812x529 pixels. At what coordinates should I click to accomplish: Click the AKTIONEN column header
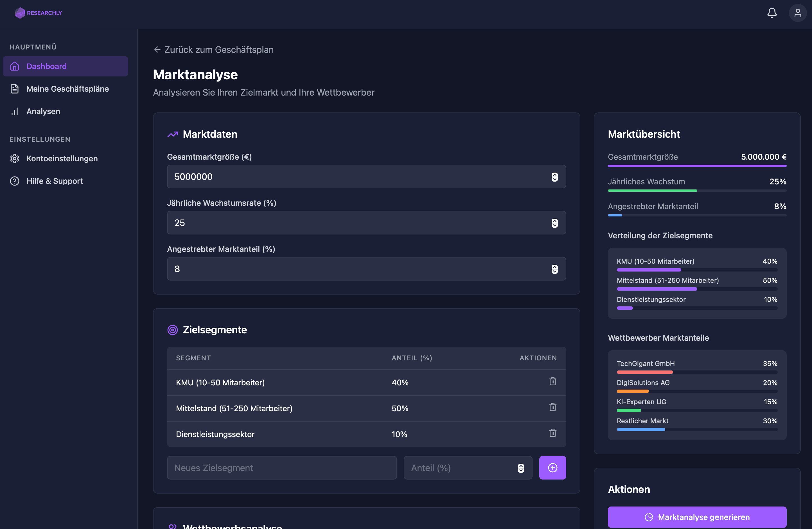click(x=538, y=358)
